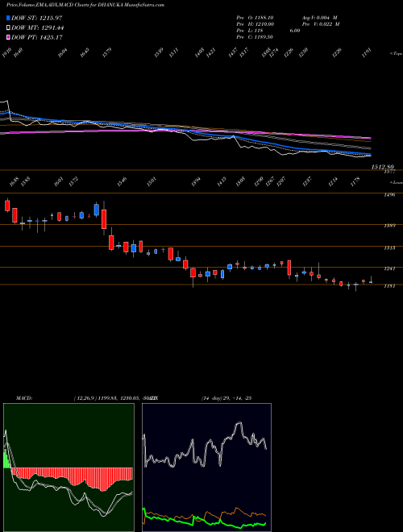Viewport: 403px width, 532px height.
Task: Click the 'Pre C: 1189.50' value
Action: (255, 37)
